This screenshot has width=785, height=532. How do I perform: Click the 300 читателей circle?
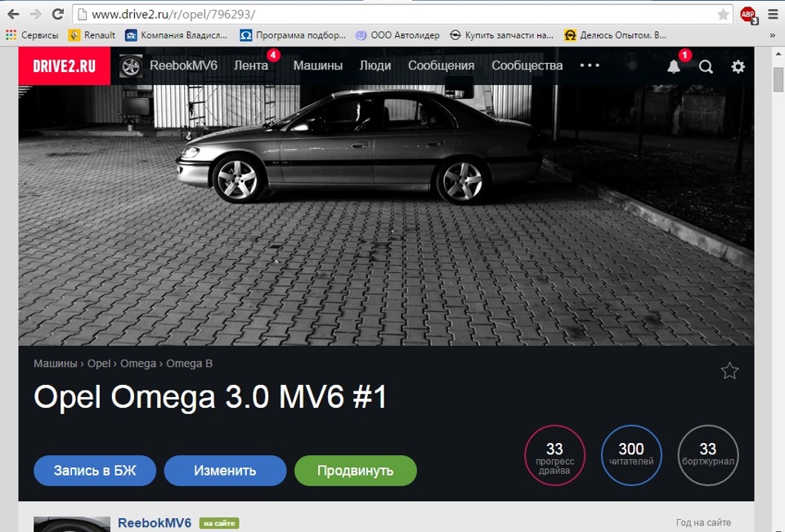[x=631, y=455]
